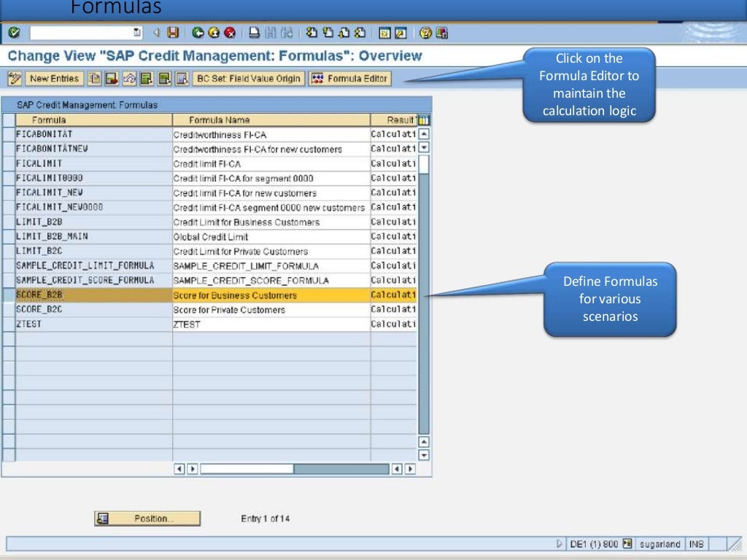Click the red Cancel icon
747x560 pixels.
[x=230, y=33]
